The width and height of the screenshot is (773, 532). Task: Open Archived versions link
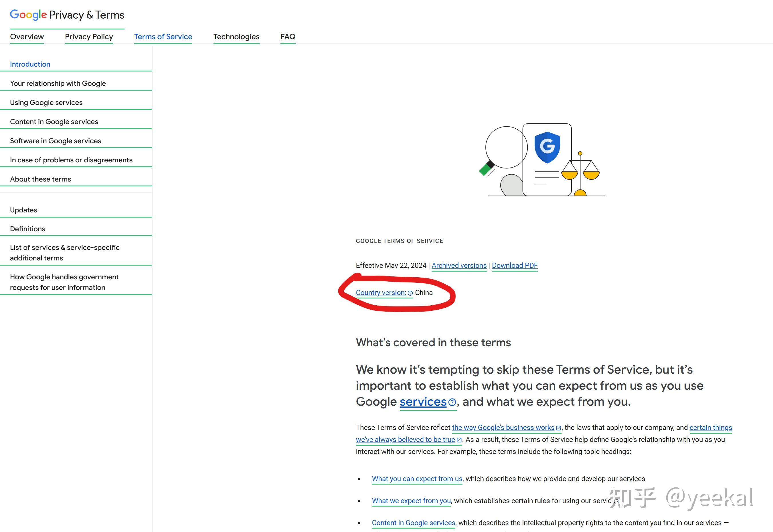(459, 265)
